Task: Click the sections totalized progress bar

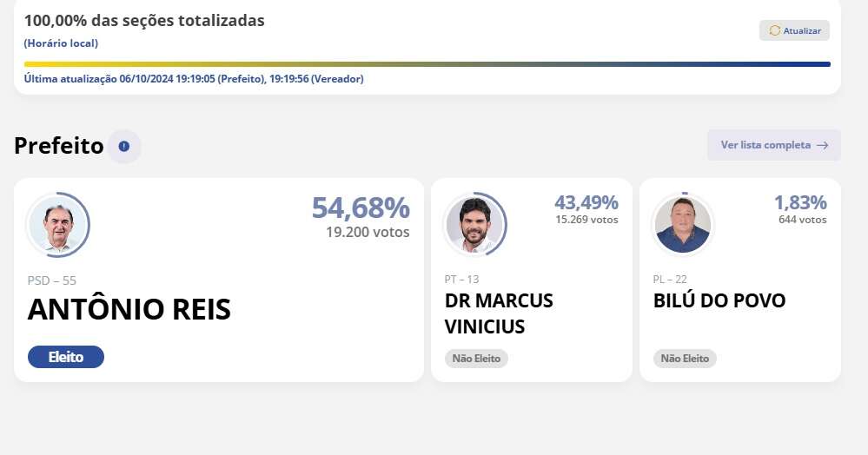Action: (x=427, y=64)
